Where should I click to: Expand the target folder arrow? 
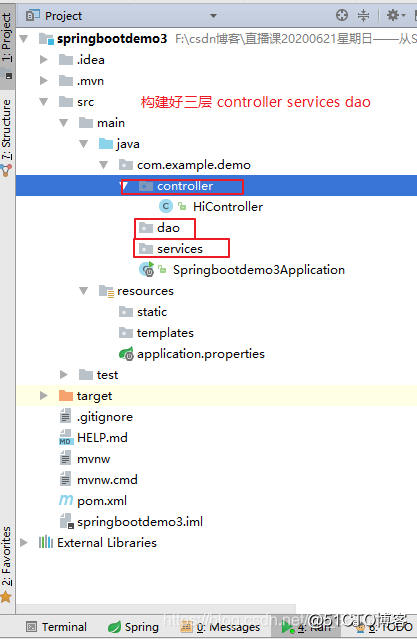click(43, 396)
